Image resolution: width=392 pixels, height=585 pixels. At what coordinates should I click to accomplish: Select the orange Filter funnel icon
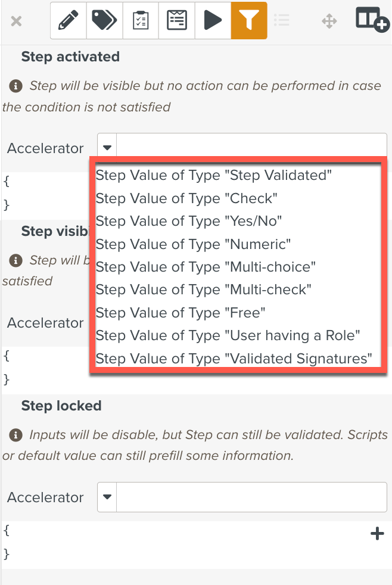[249, 20]
